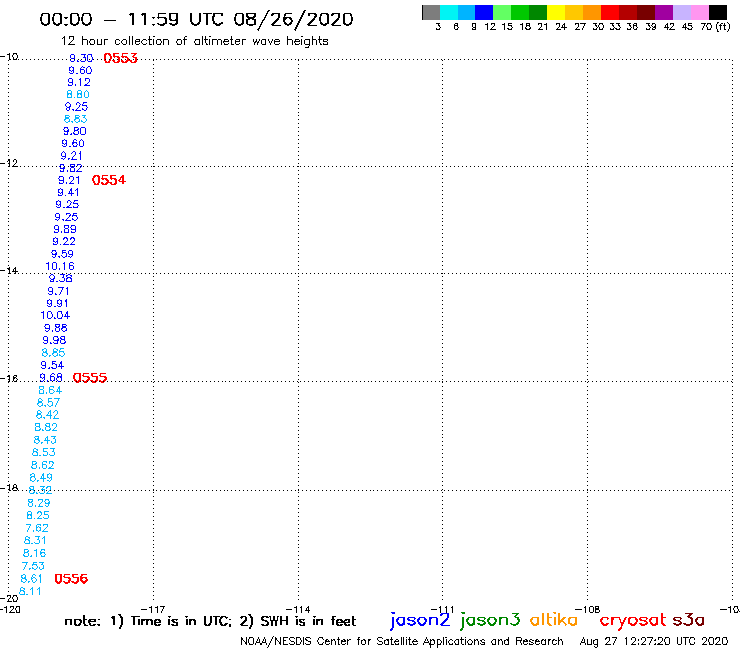
Task: Click the 8.42 wave height reading
Action: [48, 415]
